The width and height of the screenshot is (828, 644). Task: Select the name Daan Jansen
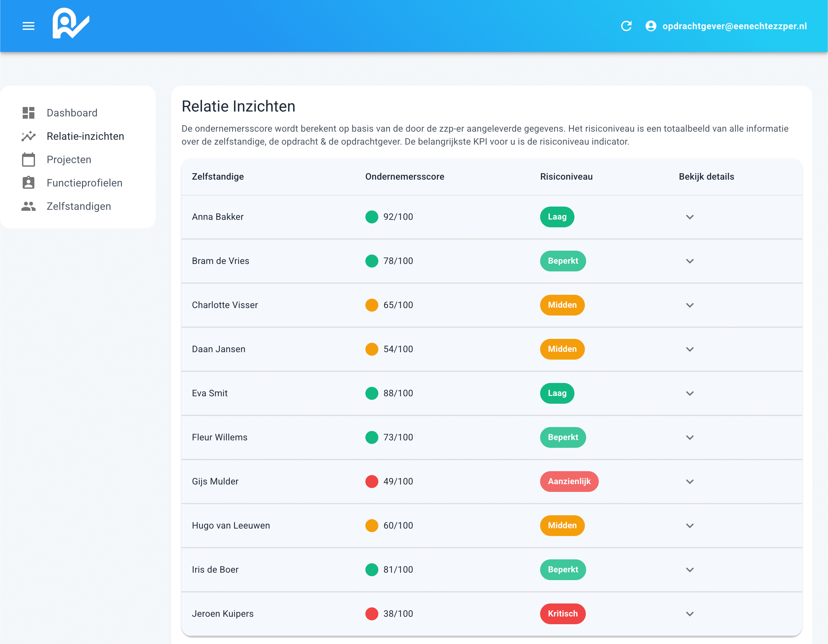click(219, 349)
